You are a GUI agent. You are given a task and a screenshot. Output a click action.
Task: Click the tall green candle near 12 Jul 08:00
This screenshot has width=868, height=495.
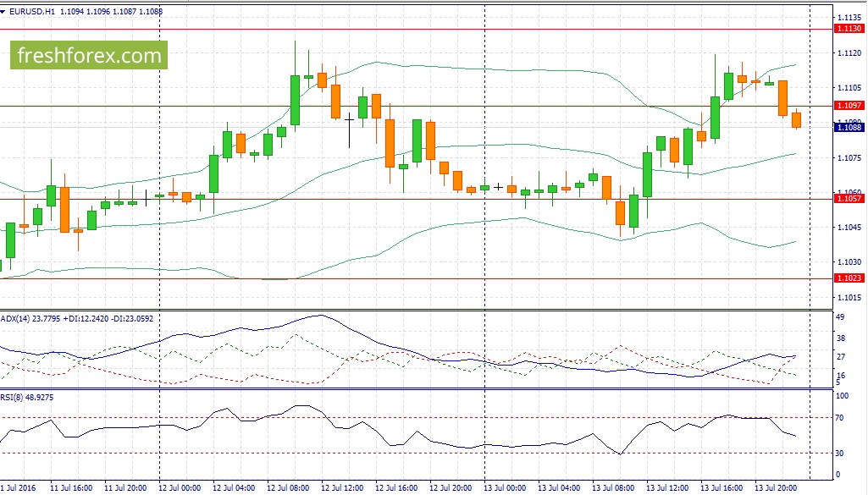(x=295, y=100)
